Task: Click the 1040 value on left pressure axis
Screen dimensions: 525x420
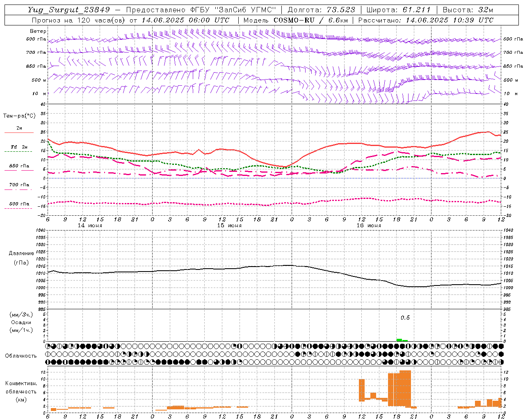Action: coord(41,230)
